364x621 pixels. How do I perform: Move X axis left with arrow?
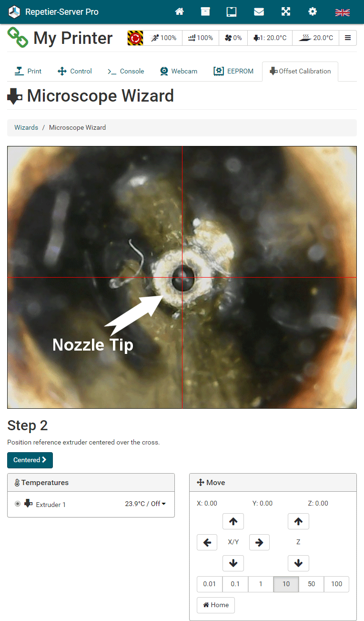tap(207, 542)
